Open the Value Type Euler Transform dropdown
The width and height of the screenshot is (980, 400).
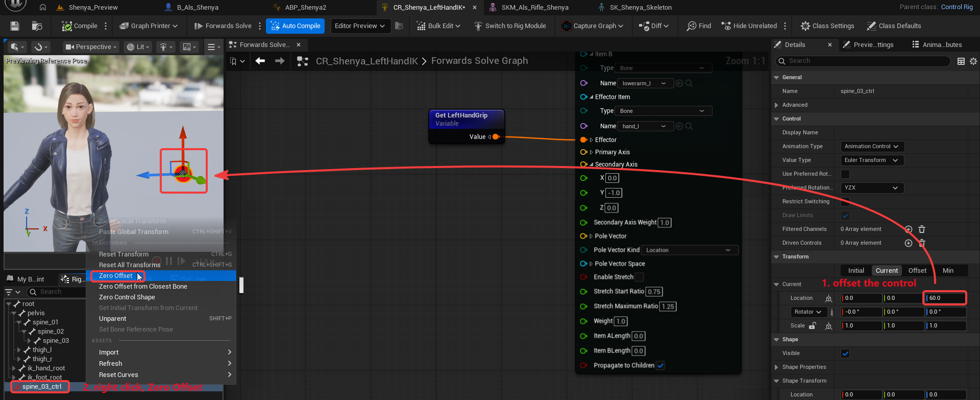click(872, 160)
